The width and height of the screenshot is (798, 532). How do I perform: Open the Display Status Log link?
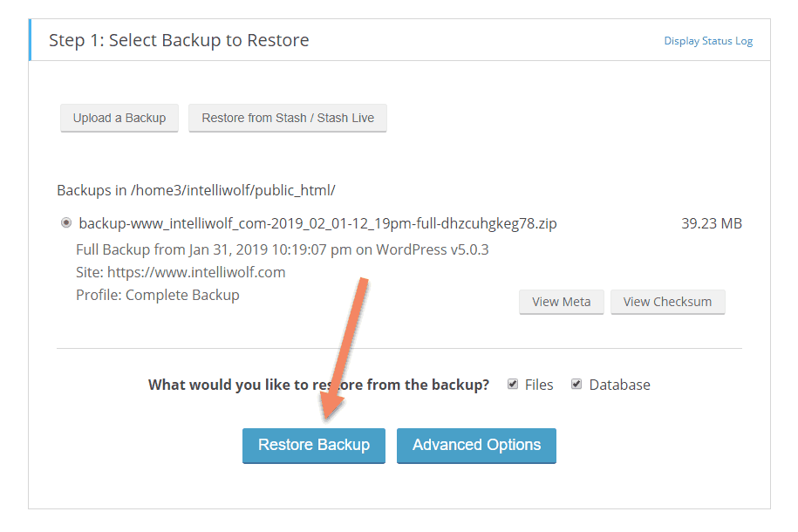707,40
